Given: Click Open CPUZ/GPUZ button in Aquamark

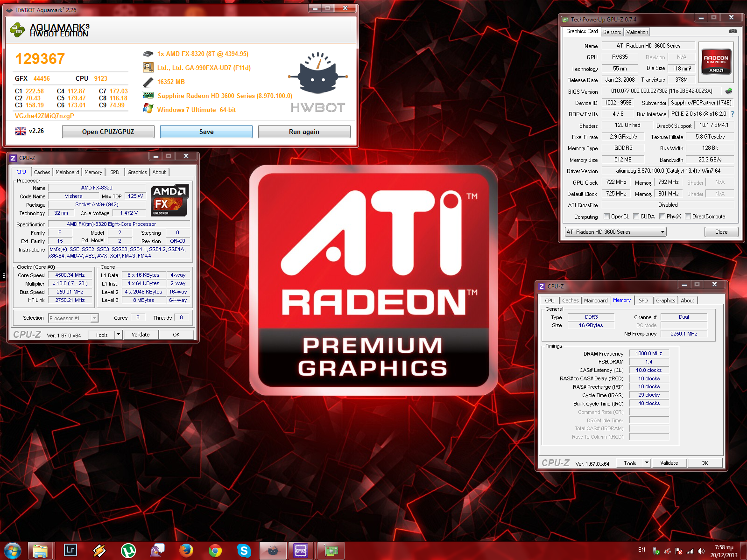Looking at the screenshot, I should point(108,132).
